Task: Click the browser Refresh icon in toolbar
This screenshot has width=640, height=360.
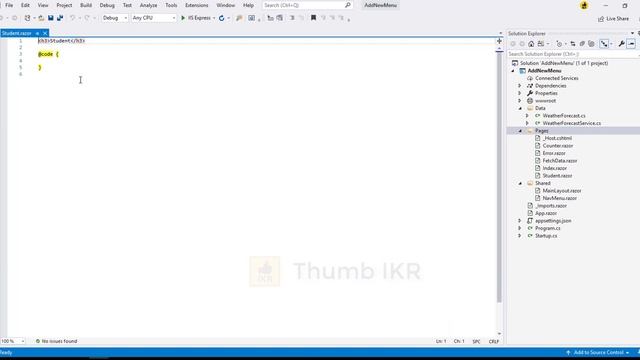Action: (x=222, y=18)
